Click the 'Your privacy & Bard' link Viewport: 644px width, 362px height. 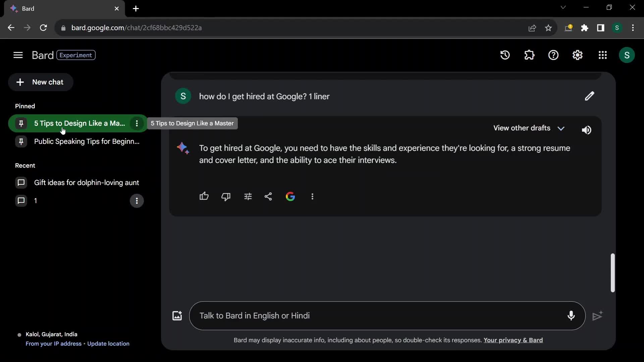tap(513, 340)
